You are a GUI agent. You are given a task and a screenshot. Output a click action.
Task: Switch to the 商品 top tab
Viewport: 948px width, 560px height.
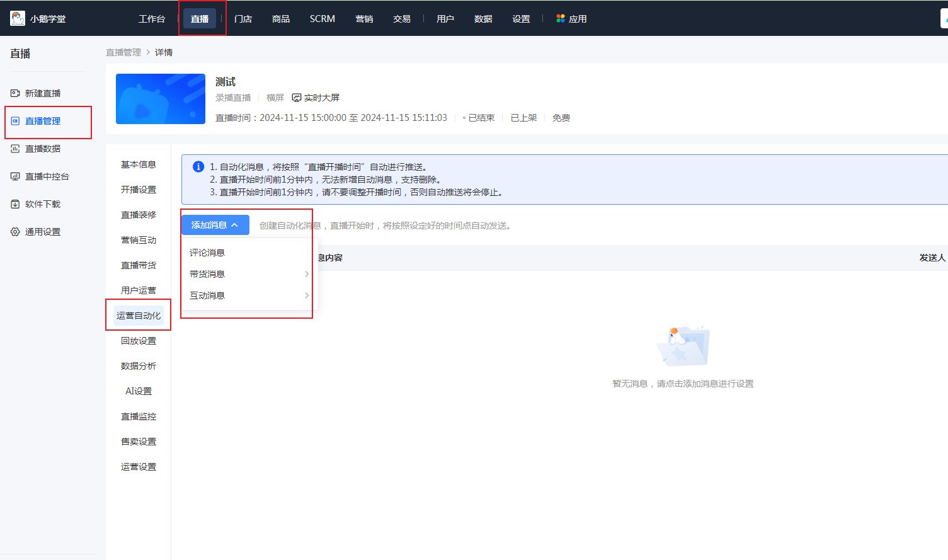click(x=280, y=18)
